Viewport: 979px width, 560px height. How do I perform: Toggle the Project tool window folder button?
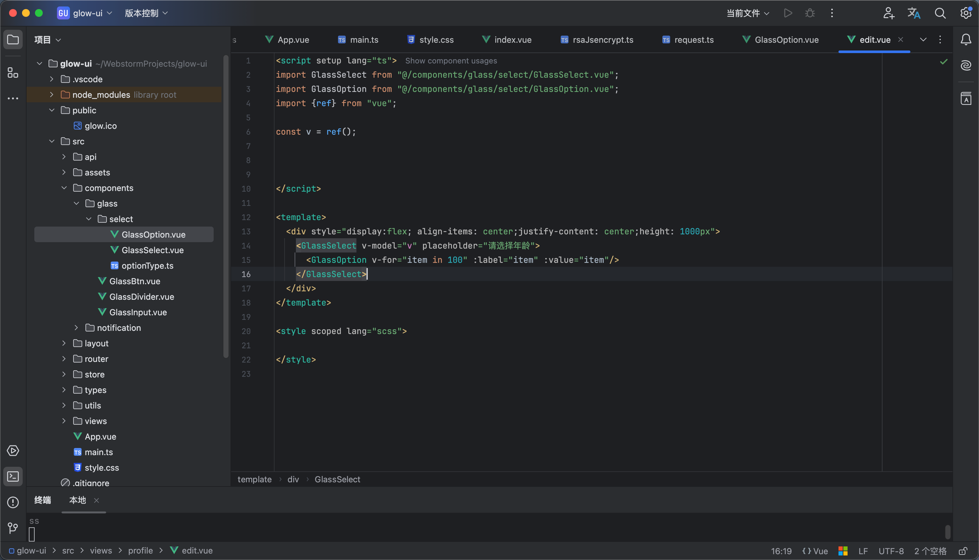pyautogui.click(x=13, y=39)
